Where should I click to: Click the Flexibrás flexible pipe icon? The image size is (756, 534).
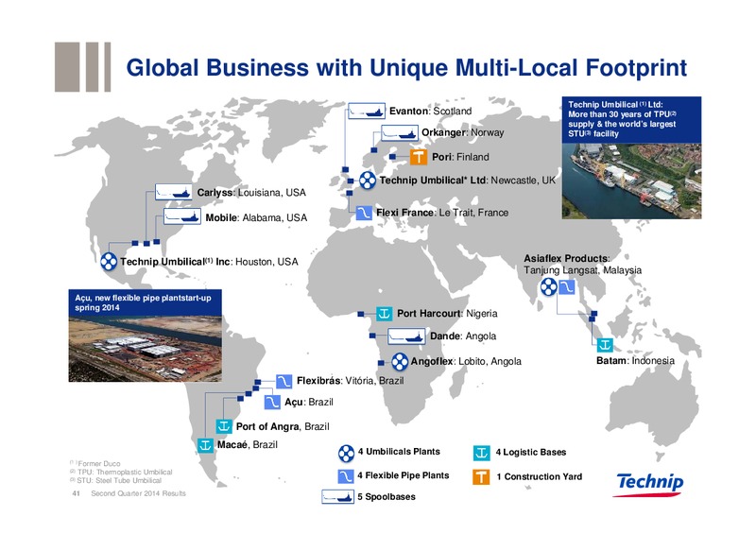284,381
